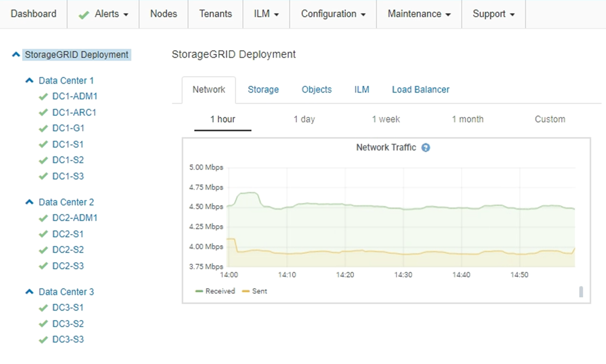Select the Objects tab
This screenshot has width=606, height=364.
tap(316, 90)
